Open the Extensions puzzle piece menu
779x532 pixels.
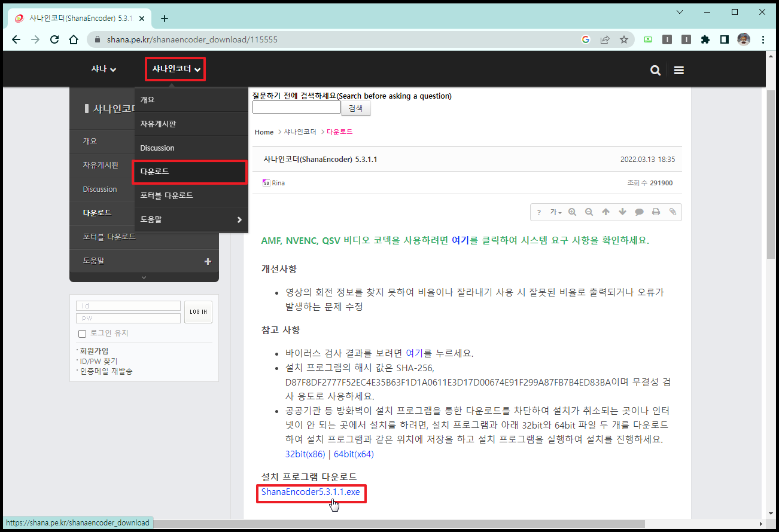coord(705,39)
